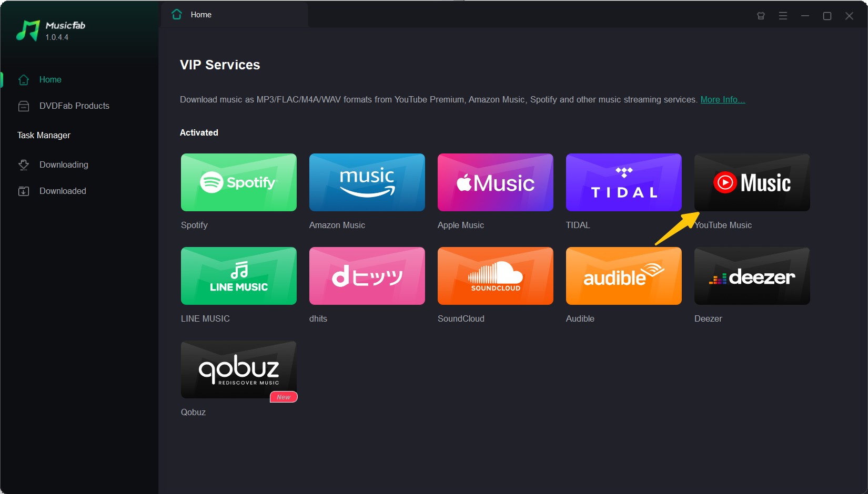Open the Qobuz service tile
This screenshot has width=868, height=494.
(239, 369)
